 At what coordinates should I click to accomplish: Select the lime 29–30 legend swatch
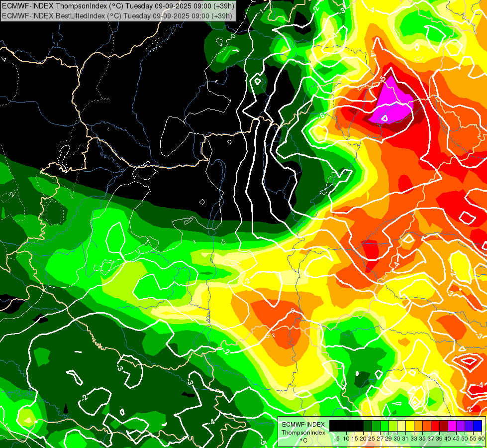[x=393, y=426]
